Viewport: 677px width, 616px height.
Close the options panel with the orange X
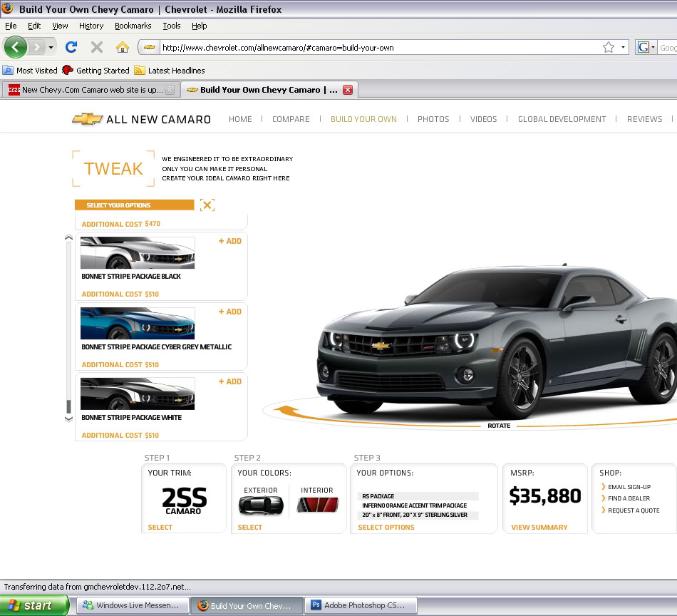tap(207, 205)
